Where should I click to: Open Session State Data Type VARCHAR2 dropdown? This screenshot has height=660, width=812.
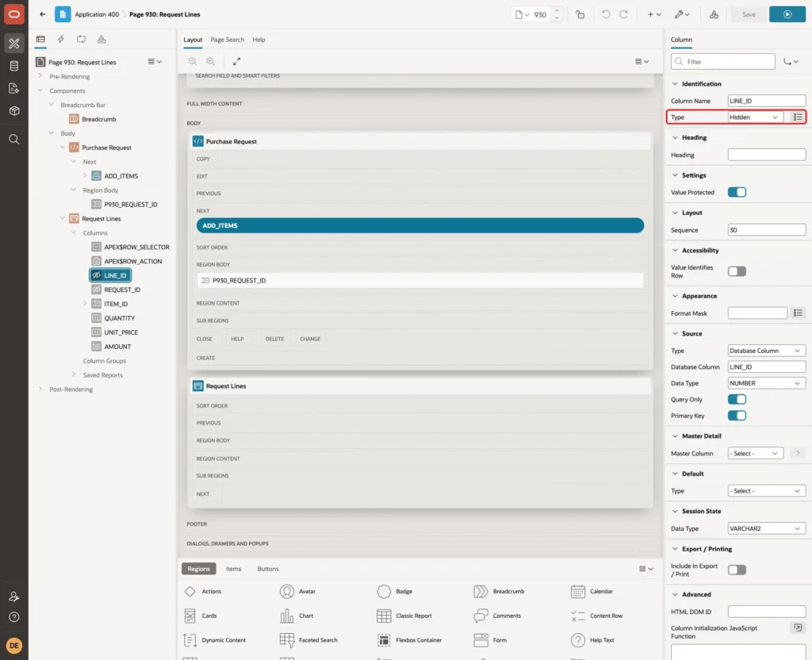(767, 528)
